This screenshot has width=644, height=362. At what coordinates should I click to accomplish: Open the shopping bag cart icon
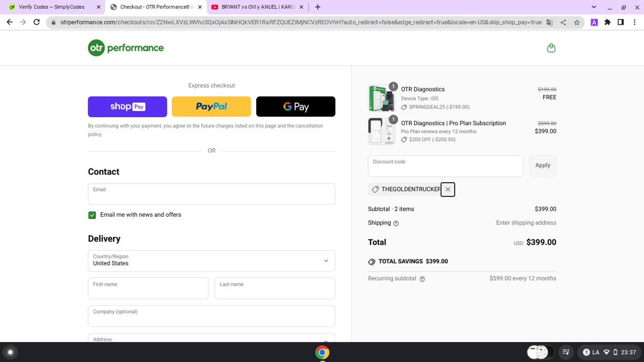tap(551, 48)
